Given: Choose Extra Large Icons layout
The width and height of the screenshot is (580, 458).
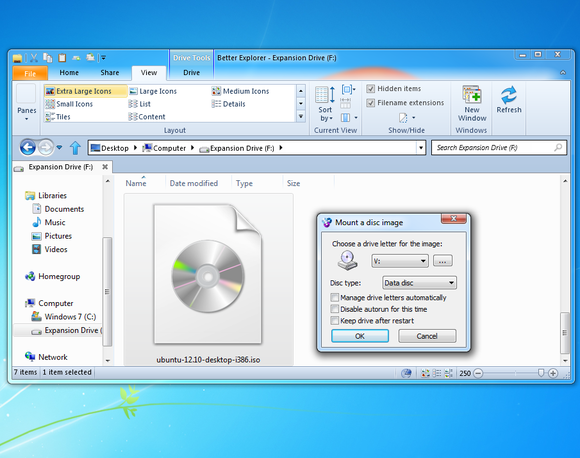Looking at the screenshot, I should click(85, 91).
